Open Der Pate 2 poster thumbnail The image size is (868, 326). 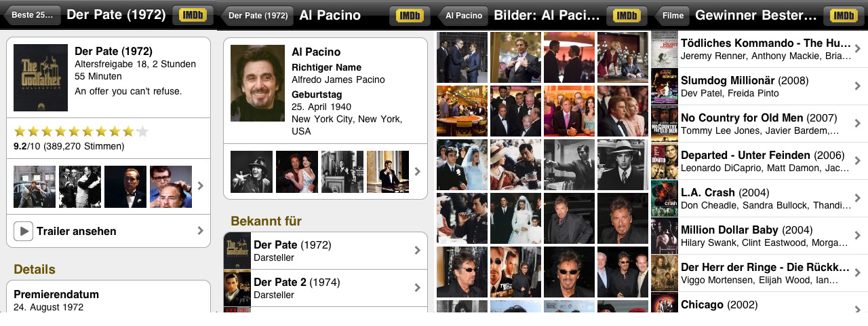pyautogui.click(x=237, y=288)
